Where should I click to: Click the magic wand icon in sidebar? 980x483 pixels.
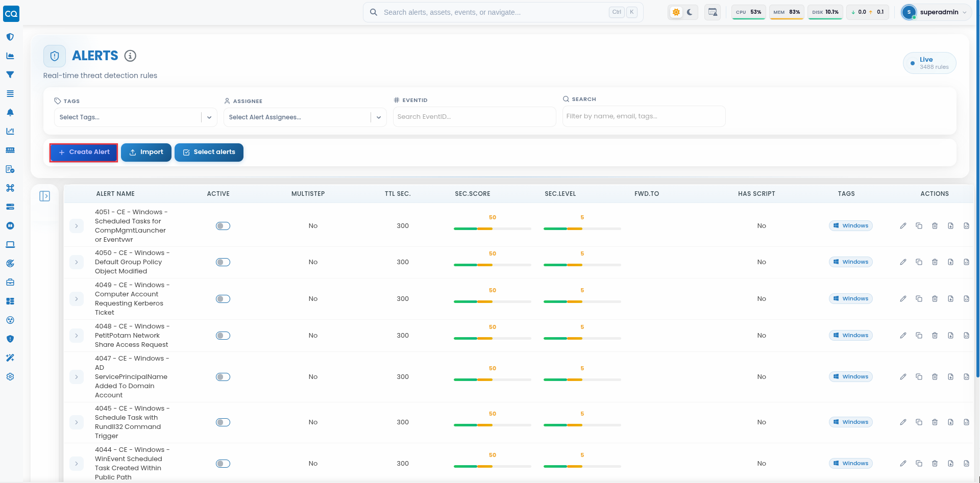point(10,358)
